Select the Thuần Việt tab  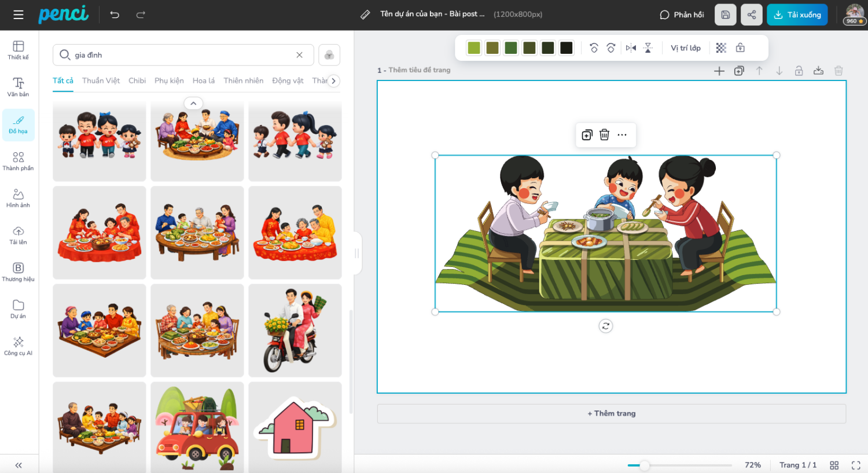(x=101, y=80)
